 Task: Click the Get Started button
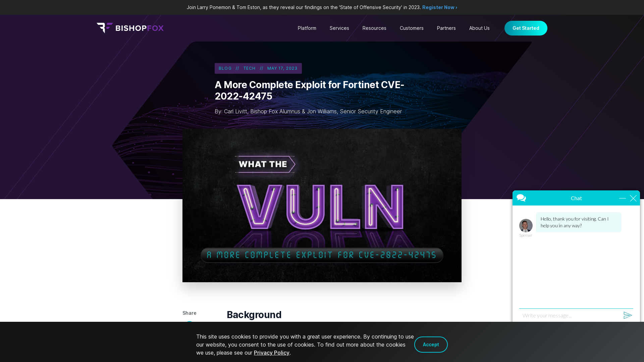[526, 28]
